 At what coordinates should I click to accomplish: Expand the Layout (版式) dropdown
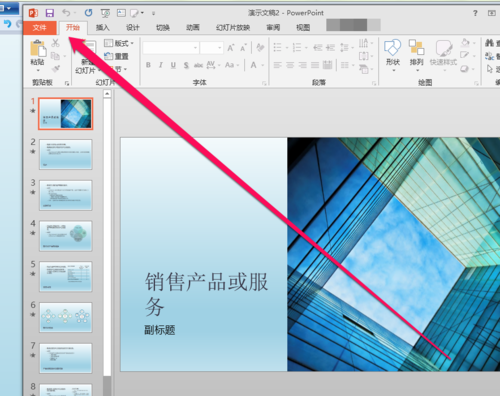click(119, 43)
